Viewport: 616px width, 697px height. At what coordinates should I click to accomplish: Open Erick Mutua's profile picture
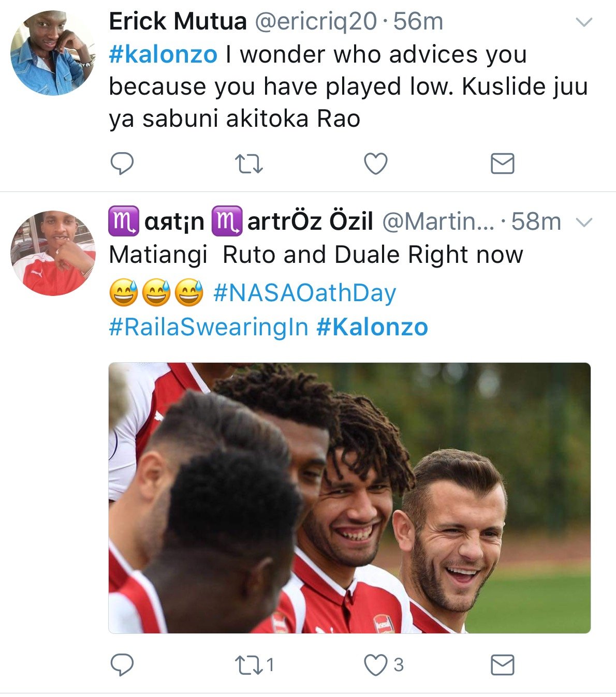click(53, 53)
